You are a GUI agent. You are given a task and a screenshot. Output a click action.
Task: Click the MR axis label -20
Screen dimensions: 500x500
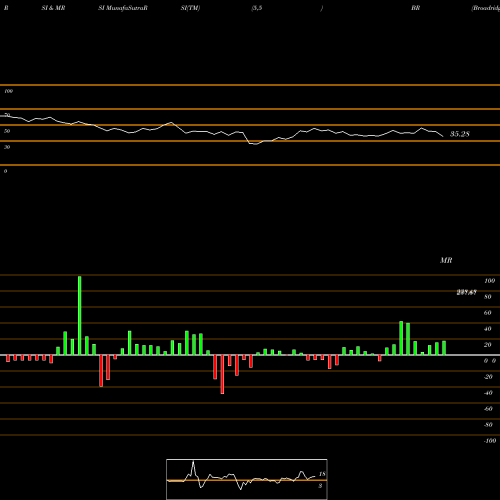pos(488,377)
